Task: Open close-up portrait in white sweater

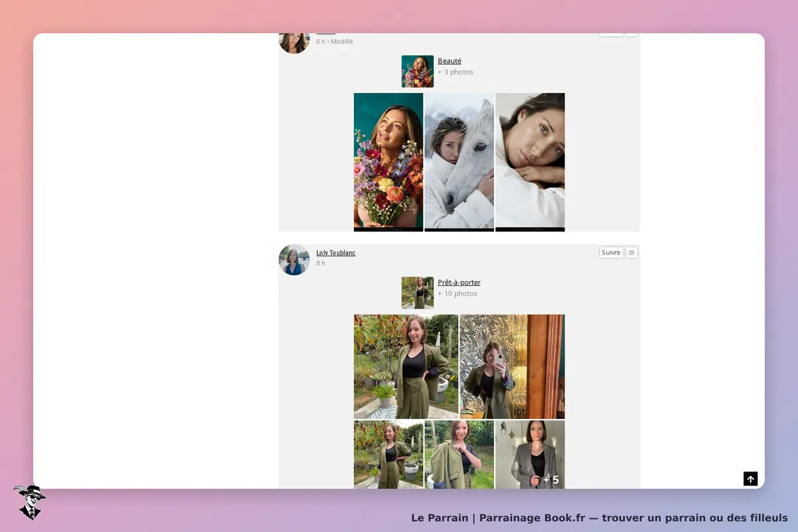Action: click(x=530, y=162)
